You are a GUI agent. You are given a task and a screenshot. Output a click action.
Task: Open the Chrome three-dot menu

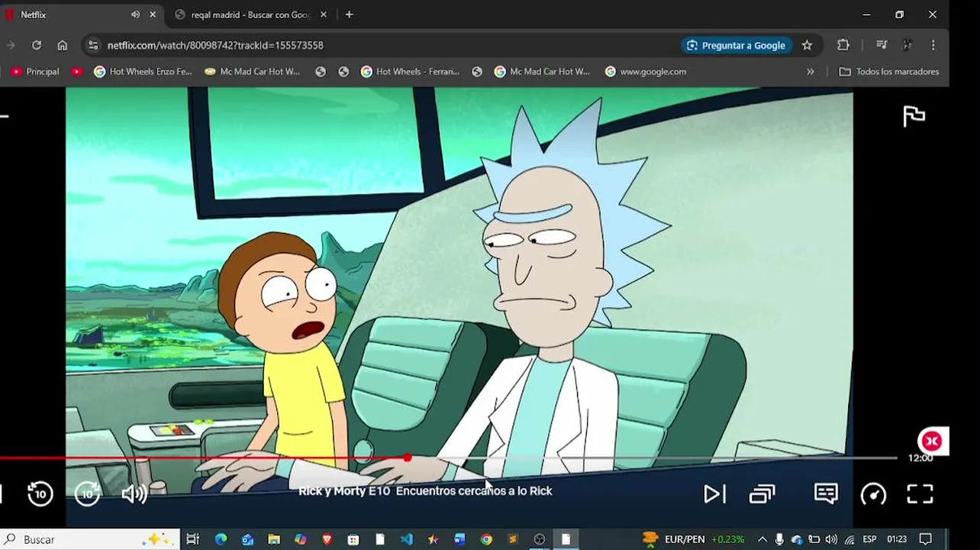coord(933,45)
